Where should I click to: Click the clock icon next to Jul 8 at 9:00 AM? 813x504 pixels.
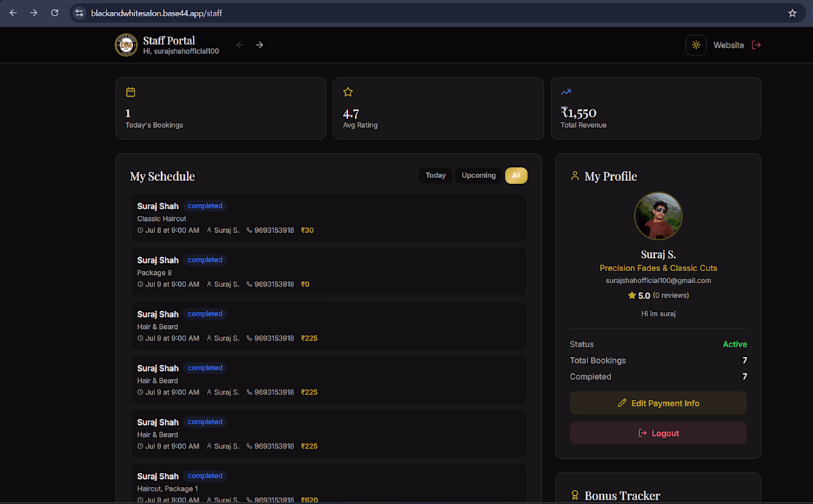point(140,230)
